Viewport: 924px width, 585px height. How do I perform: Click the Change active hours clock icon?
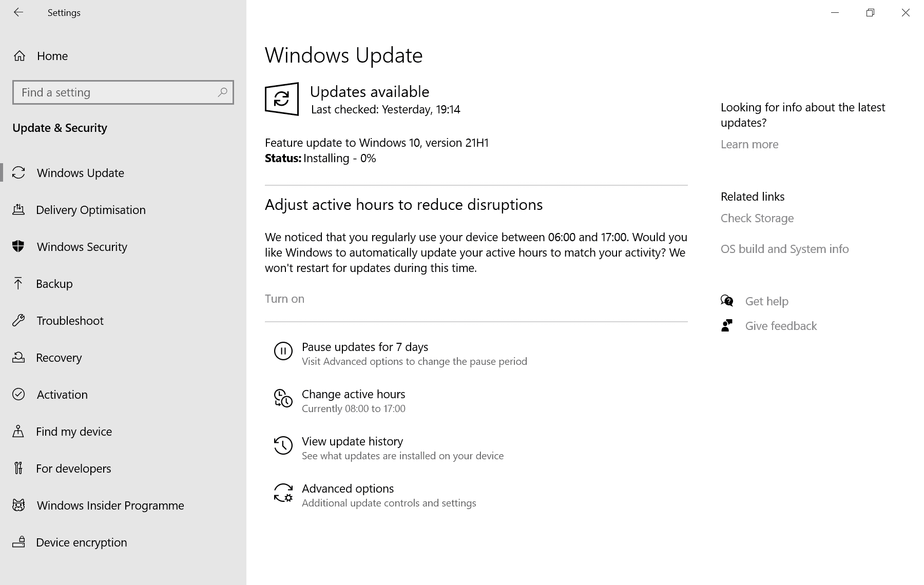(283, 399)
